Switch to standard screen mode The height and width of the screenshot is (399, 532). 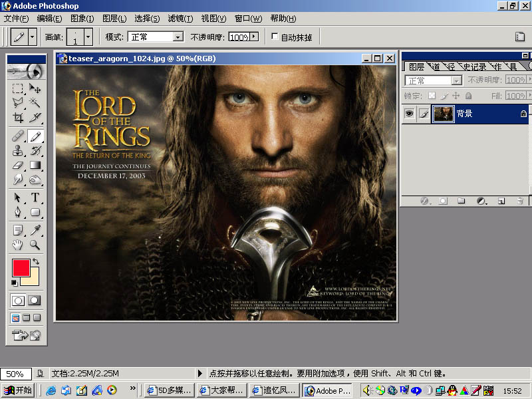[x=15, y=318]
